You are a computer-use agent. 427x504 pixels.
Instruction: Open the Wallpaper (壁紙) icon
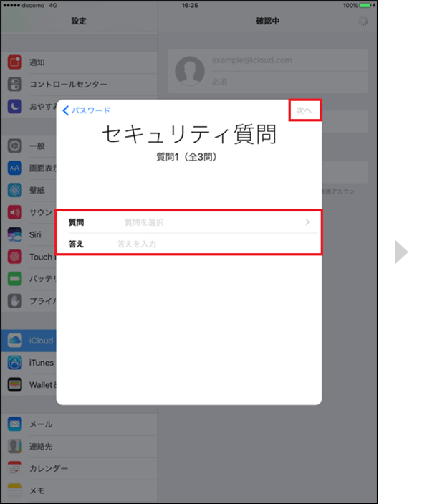(15, 190)
